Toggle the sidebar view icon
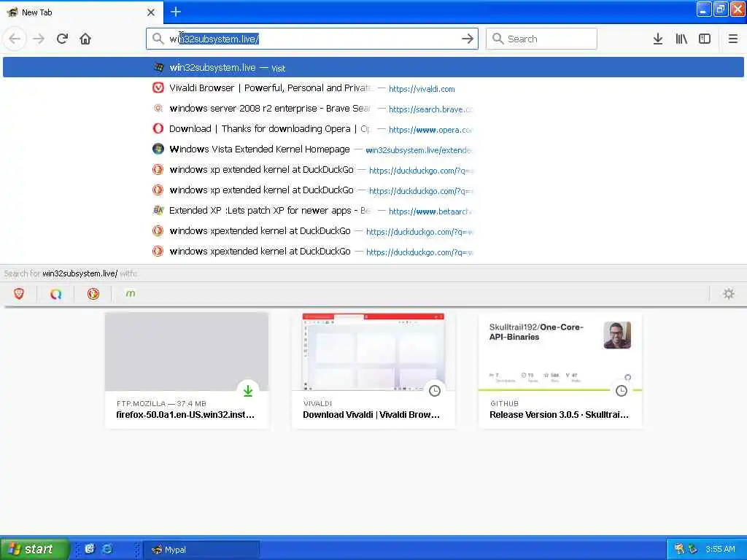 pos(705,39)
